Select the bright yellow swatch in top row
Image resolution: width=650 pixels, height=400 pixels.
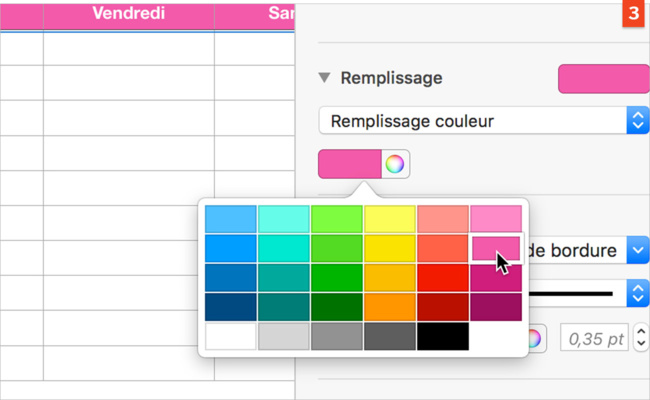(x=390, y=219)
